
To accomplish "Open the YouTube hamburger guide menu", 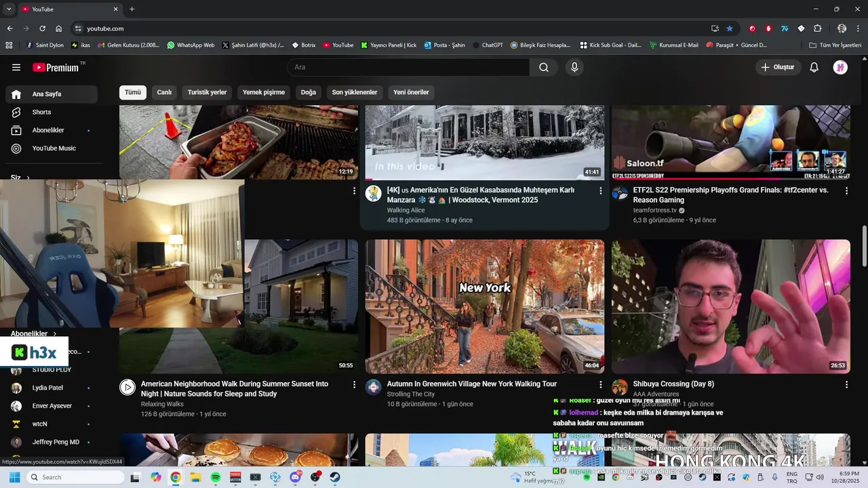I will click(x=16, y=67).
